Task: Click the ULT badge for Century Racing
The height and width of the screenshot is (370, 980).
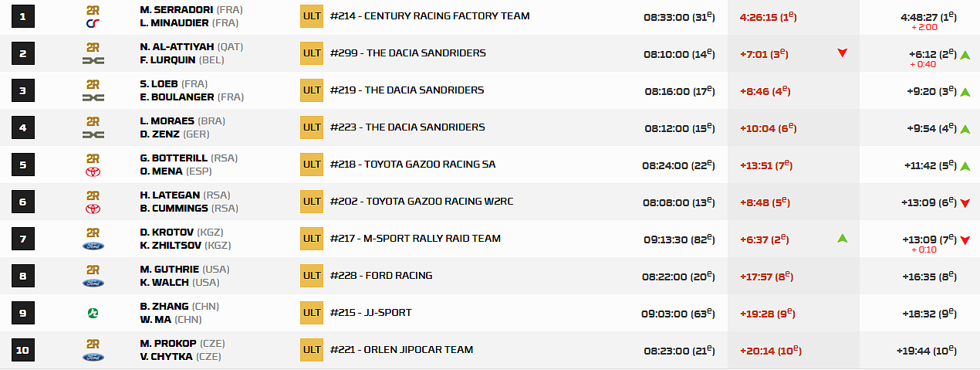Action: point(312,16)
